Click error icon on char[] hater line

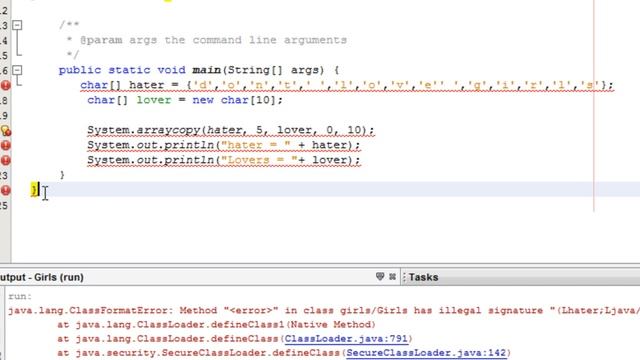(x=5, y=85)
